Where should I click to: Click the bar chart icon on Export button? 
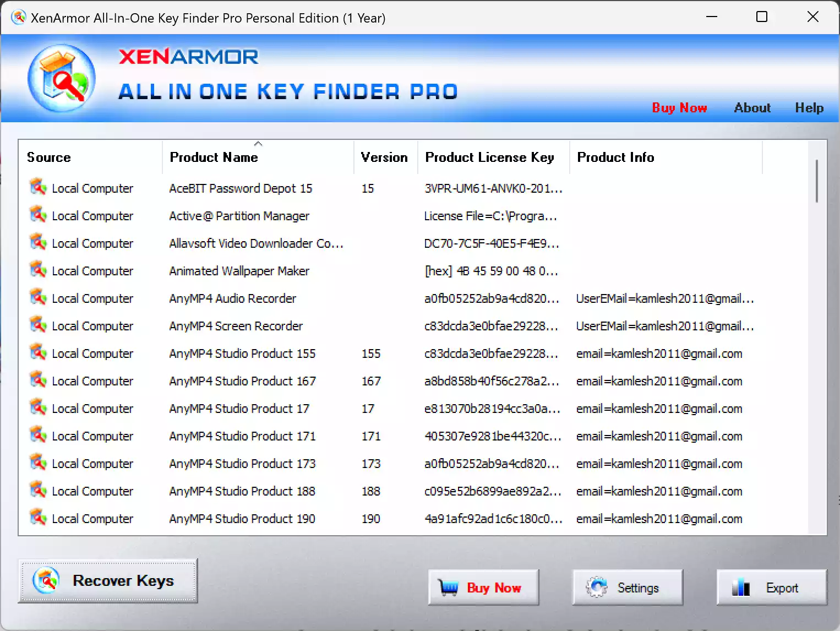[741, 588]
